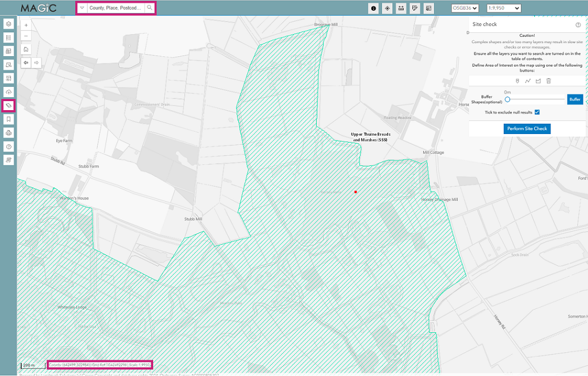The width and height of the screenshot is (588, 376).
Task: Click the Horsey Drainage Mill label
Action: click(x=440, y=199)
